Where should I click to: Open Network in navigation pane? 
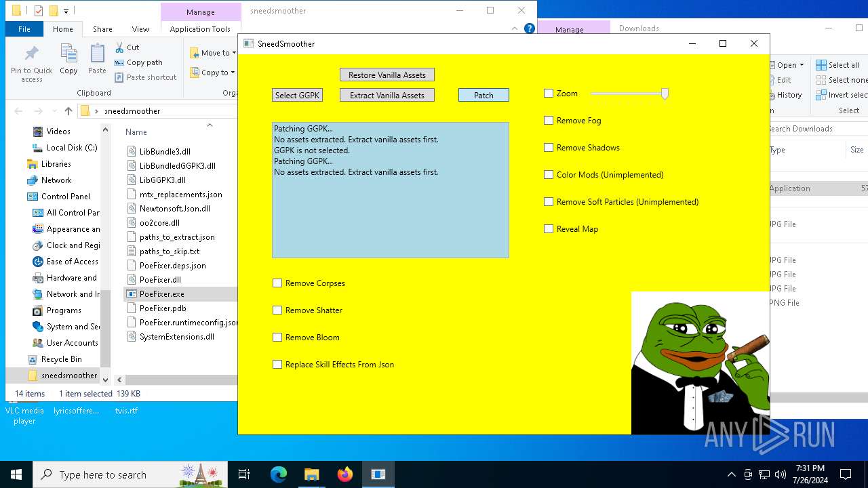point(56,180)
